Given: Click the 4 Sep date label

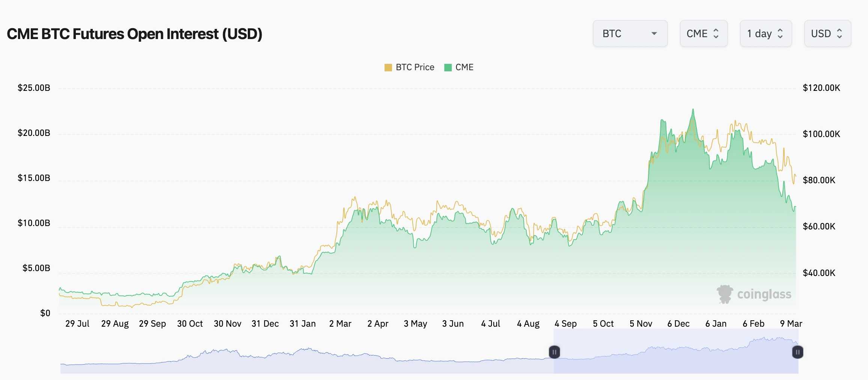Looking at the screenshot, I should tap(566, 324).
